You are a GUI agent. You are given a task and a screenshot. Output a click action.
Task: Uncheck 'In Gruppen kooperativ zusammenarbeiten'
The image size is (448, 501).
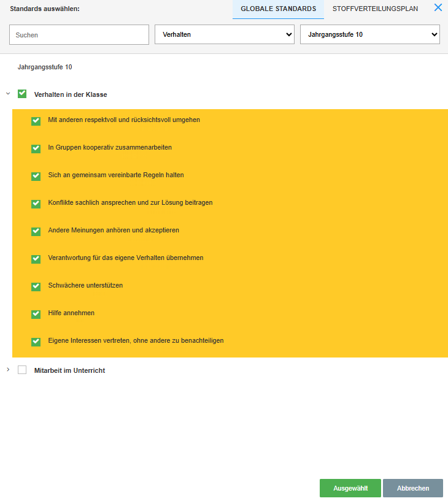tap(36, 148)
